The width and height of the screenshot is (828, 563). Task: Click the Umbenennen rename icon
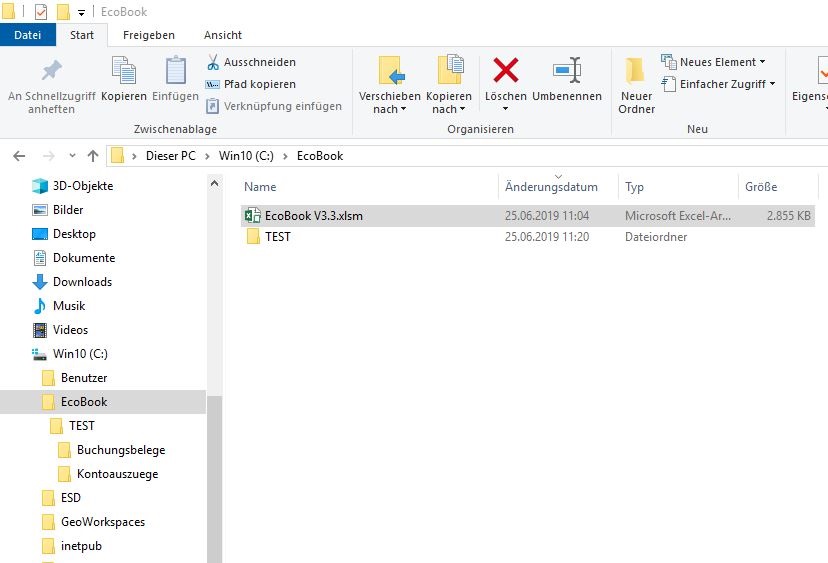pos(567,71)
